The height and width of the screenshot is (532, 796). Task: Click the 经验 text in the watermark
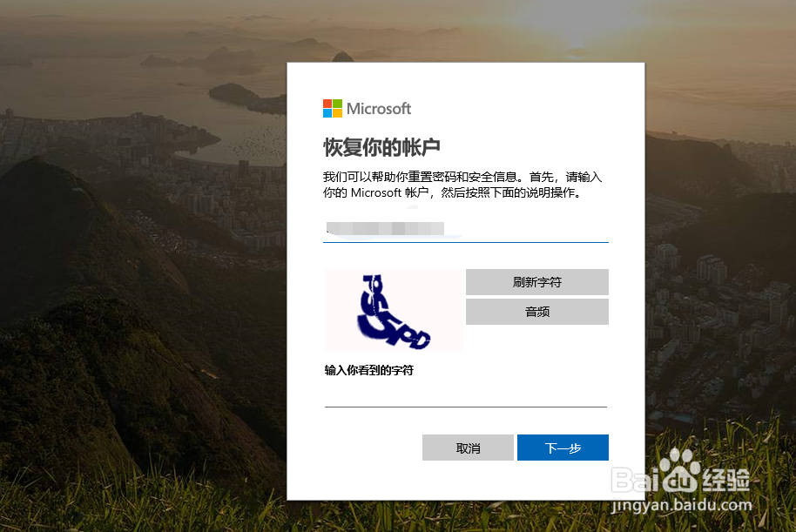click(726, 480)
